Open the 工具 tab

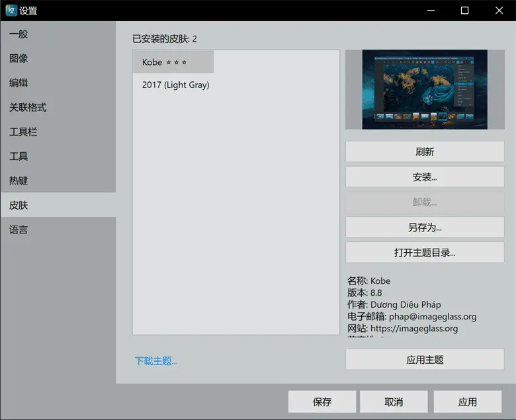pyautogui.click(x=19, y=156)
